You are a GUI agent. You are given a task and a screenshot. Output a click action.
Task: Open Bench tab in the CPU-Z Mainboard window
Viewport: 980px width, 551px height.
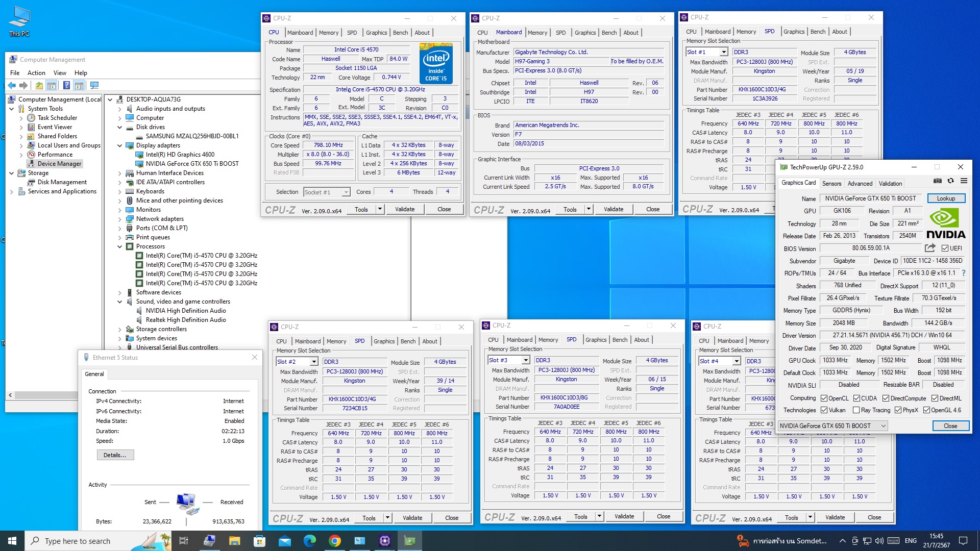click(x=609, y=33)
